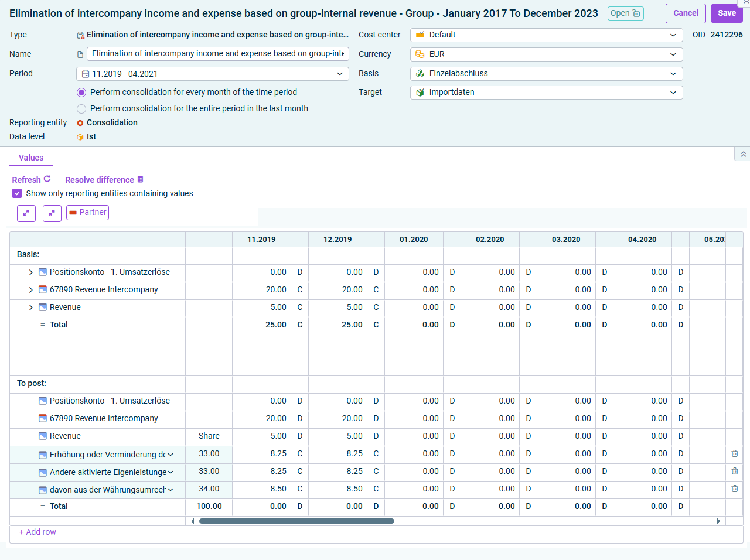Expand the Revenue basis row
The height and width of the screenshot is (560, 750).
[x=30, y=308]
